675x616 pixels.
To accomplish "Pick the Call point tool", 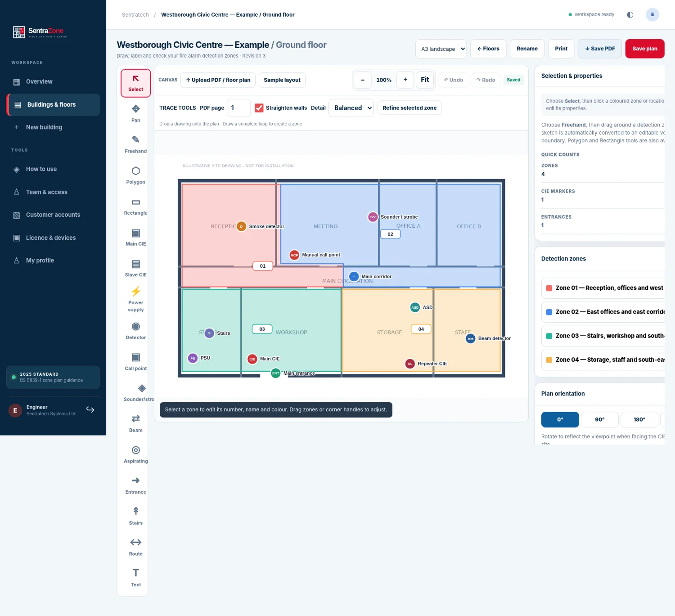I will [135, 362].
